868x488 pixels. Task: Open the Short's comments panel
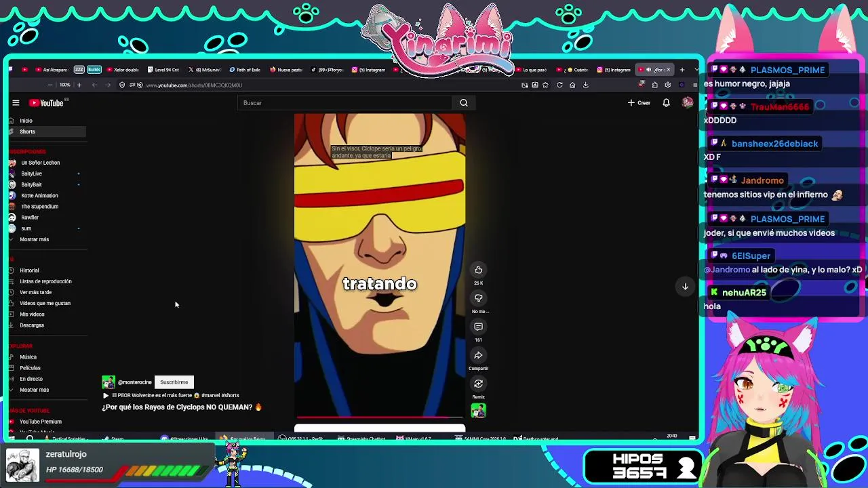pos(478,327)
